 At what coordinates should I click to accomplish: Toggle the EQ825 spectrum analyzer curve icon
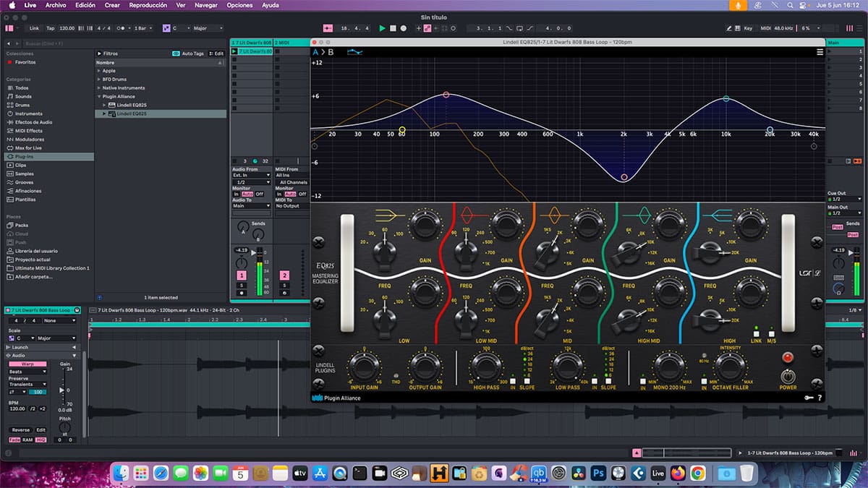tap(354, 52)
